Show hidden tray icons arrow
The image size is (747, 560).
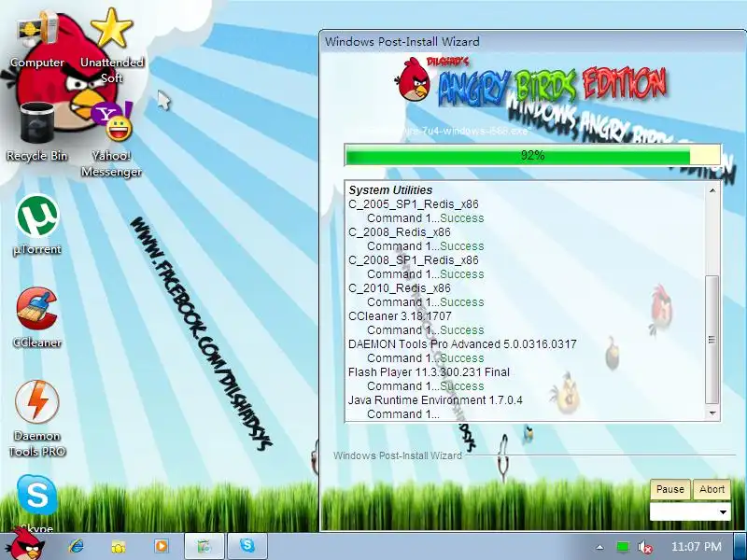point(599,547)
